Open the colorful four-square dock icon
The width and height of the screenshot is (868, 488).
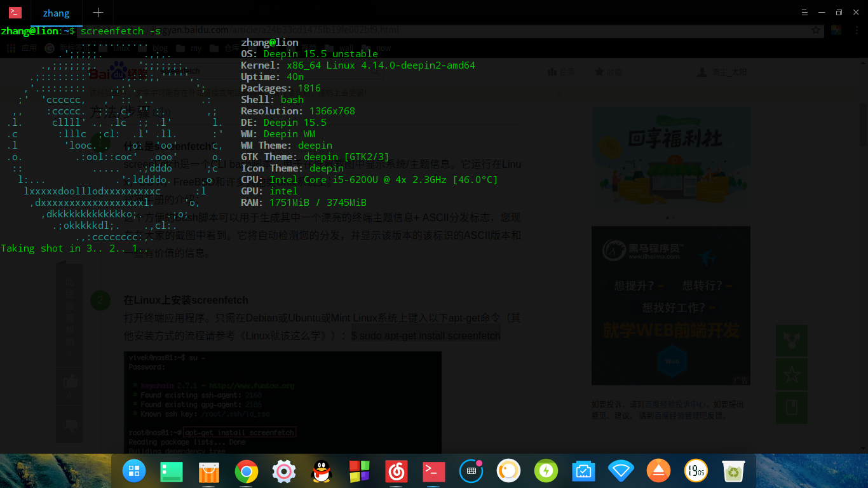click(359, 471)
